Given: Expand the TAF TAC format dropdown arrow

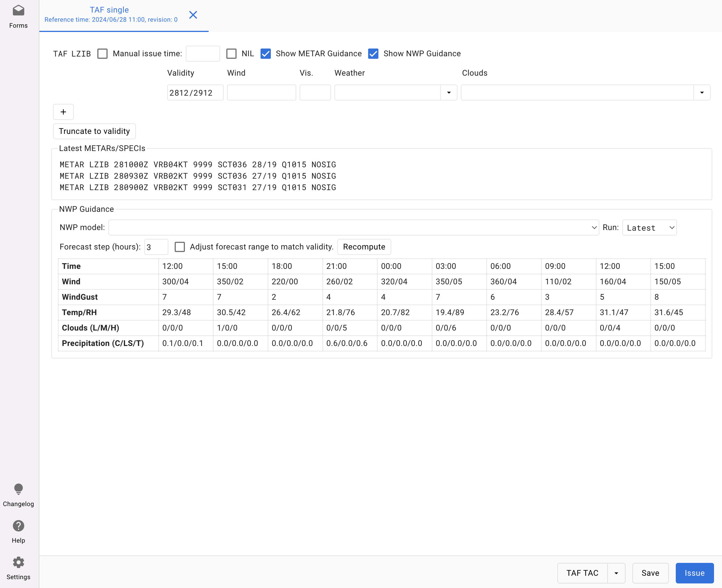Looking at the screenshot, I should [x=616, y=573].
